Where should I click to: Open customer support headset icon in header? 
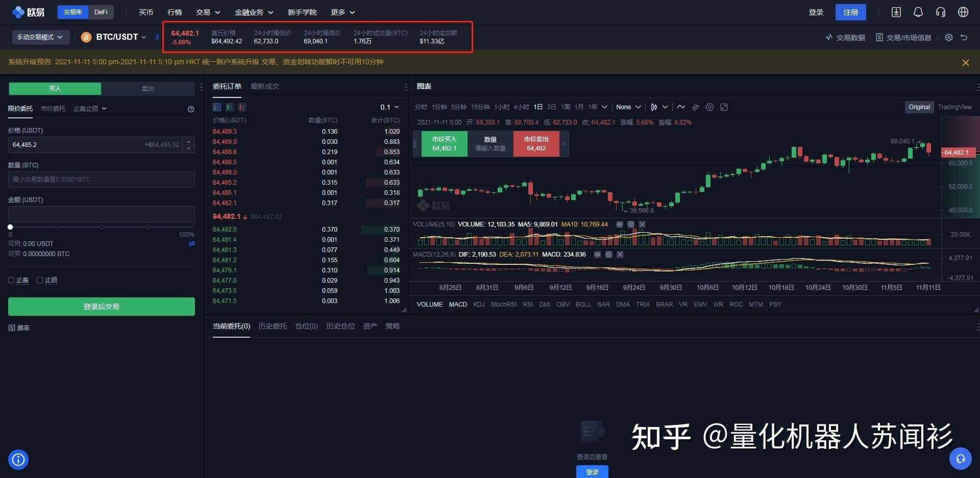click(940, 12)
